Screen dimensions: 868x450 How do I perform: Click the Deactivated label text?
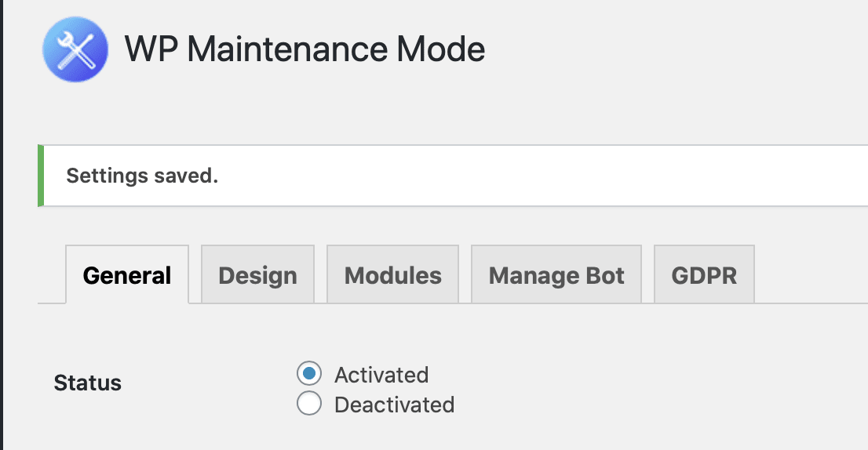pos(394,405)
